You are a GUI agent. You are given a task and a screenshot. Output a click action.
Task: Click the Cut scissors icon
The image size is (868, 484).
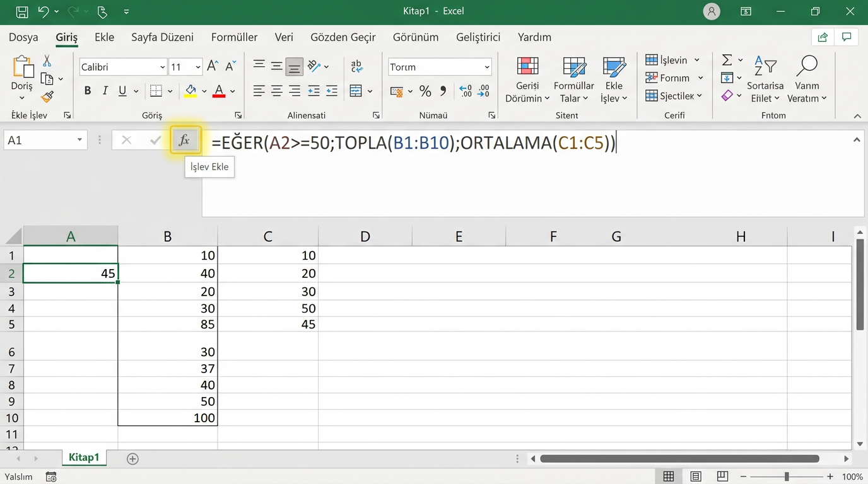[x=47, y=61]
